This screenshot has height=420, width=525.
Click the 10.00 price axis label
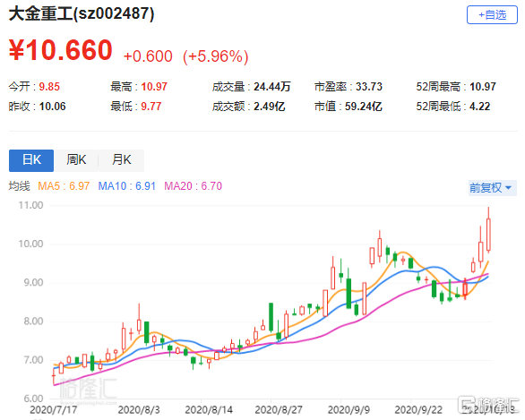(30, 244)
